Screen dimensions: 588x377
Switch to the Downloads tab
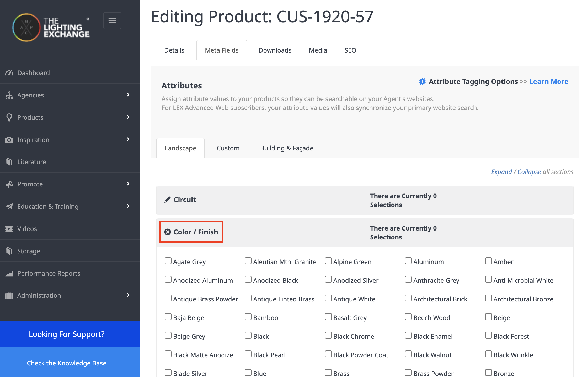pyautogui.click(x=275, y=50)
